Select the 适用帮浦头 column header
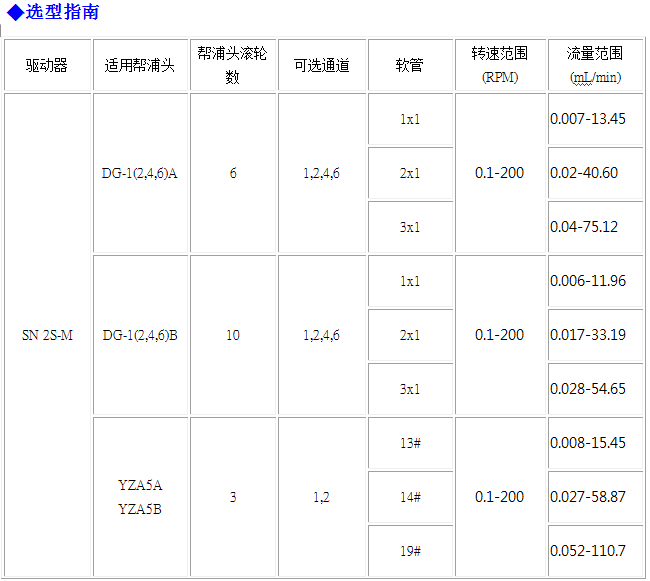This screenshot has height=581, width=650. pos(140,65)
